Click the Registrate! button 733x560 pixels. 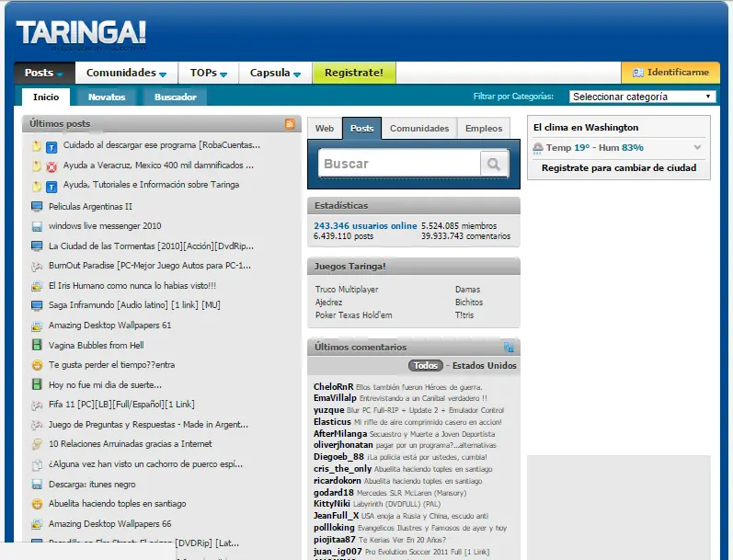(x=354, y=73)
